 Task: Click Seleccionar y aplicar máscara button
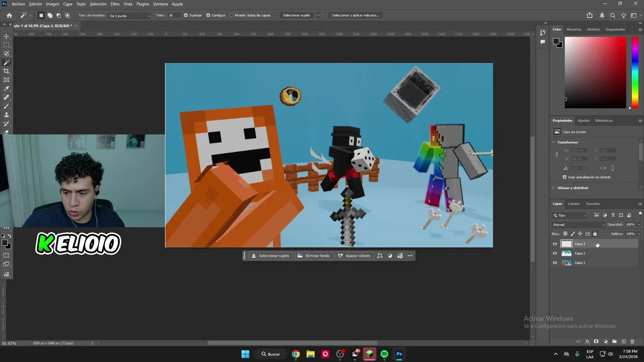pyautogui.click(x=356, y=15)
